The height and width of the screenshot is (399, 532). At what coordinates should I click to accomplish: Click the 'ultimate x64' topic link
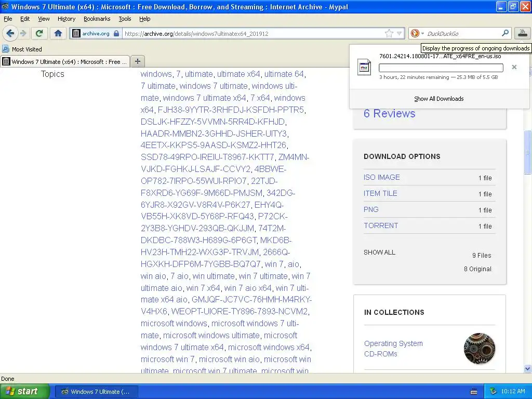click(238, 74)
